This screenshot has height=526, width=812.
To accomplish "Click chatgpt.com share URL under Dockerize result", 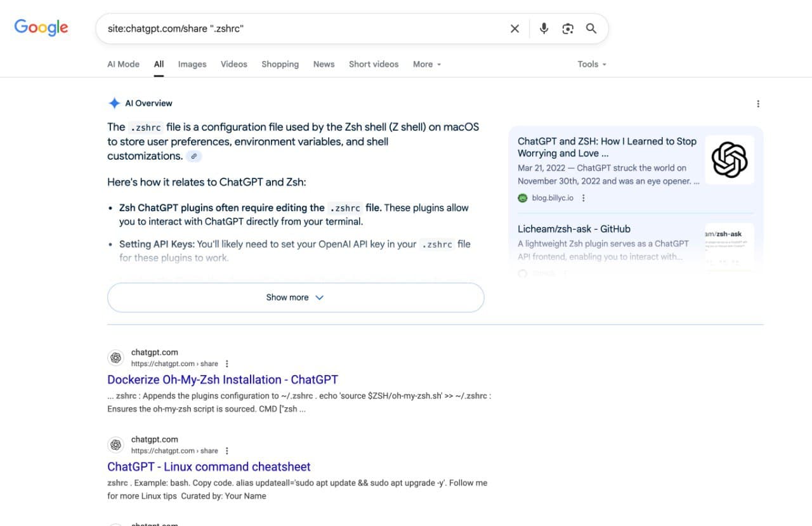I will [174, 364].
